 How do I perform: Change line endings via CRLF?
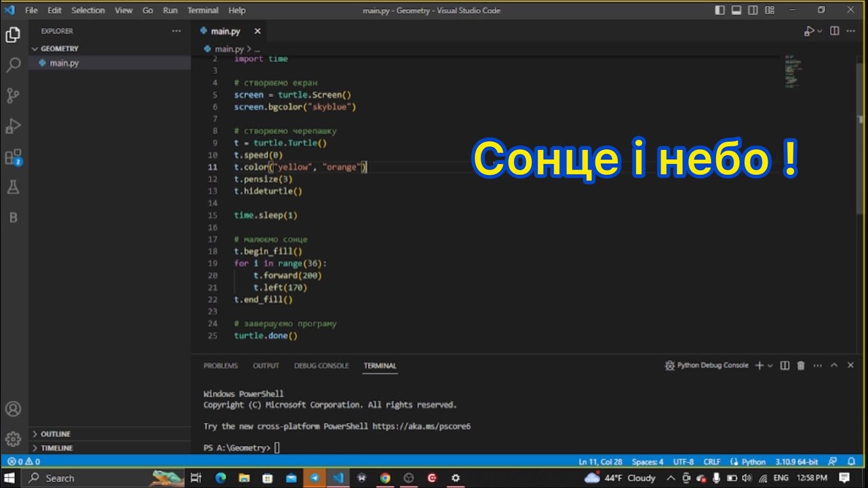pyautogui.click(x=712, y=462)
